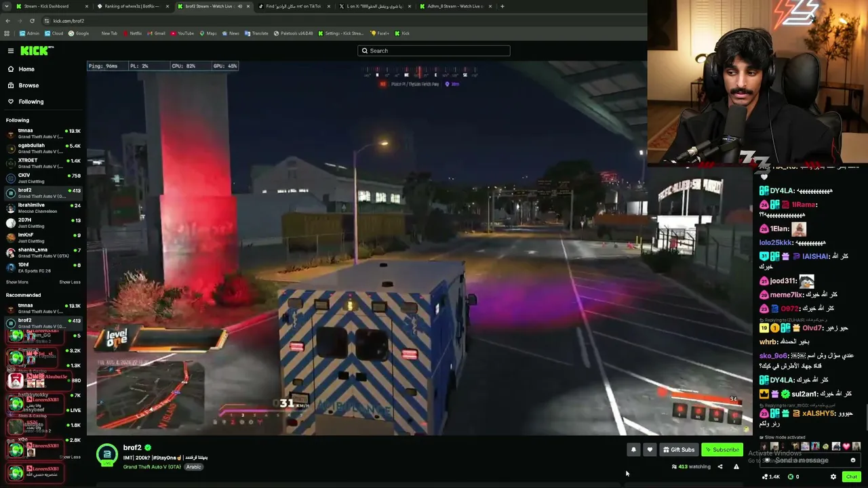Click the '413 watching' viewer count

click(x=691, y=466)
